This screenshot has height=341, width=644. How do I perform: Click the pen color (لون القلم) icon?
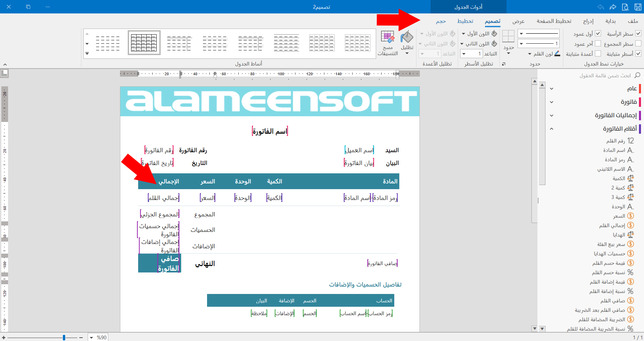(557, 53)
